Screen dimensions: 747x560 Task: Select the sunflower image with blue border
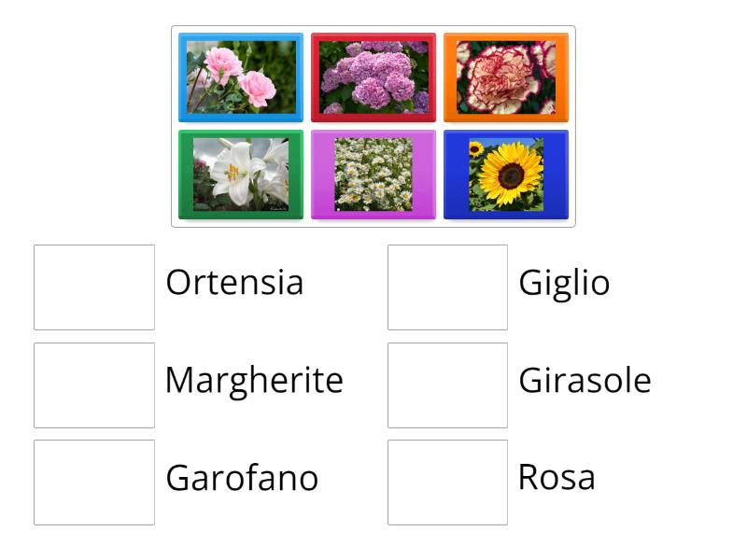coord(506,175)
